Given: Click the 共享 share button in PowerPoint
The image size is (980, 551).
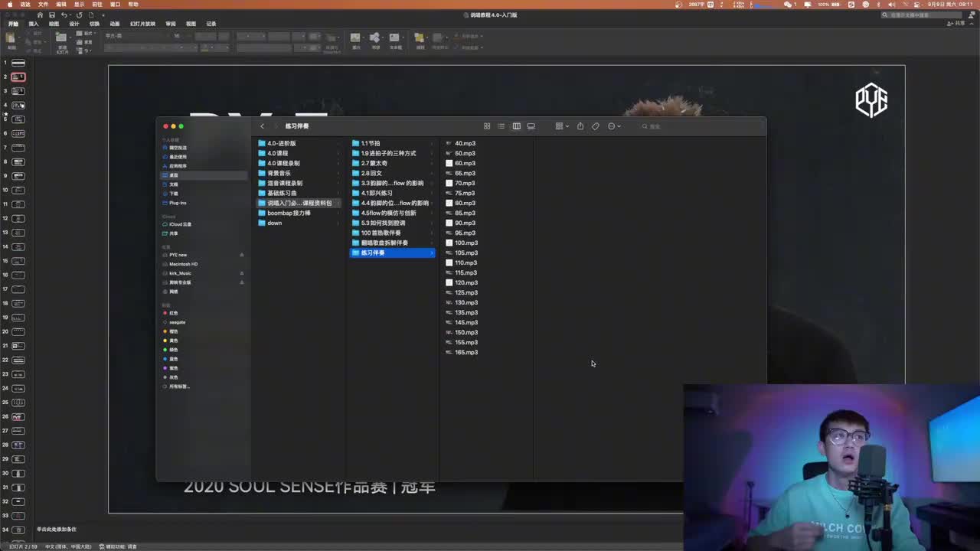Looking at the screenshot, I should [x=957, y=24].
